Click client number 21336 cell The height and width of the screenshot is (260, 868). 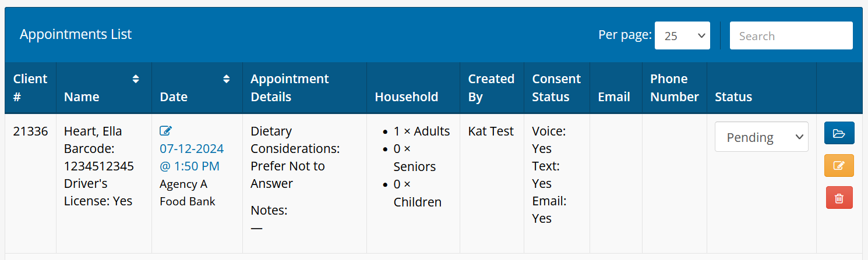click(x=30, y=131)
